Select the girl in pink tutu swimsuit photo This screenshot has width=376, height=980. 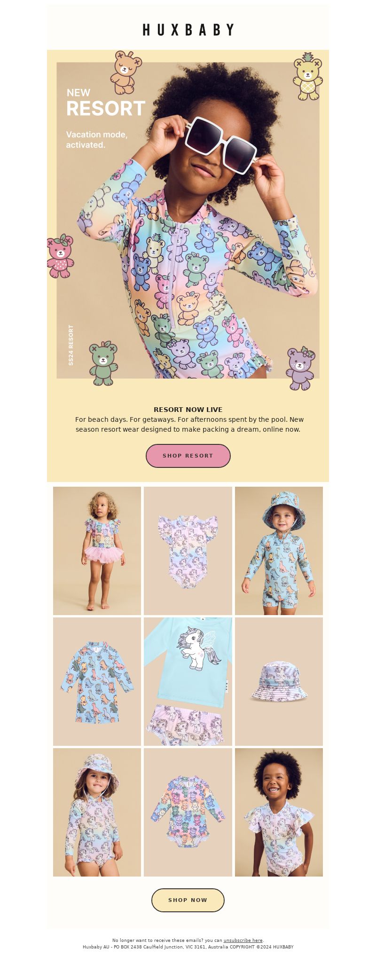[97, 551]
